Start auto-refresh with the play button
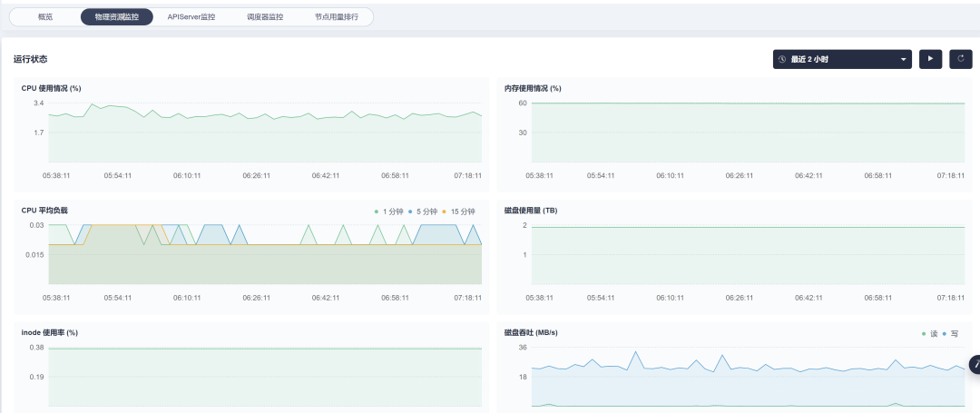The width and height of the screenshot is (980, 413). point(931,59)
